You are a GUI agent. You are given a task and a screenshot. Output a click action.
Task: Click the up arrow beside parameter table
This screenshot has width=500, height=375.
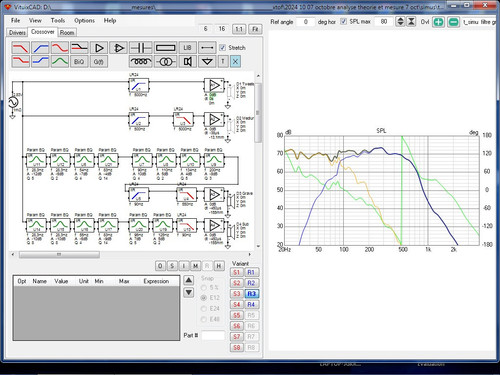coord(189,280)
